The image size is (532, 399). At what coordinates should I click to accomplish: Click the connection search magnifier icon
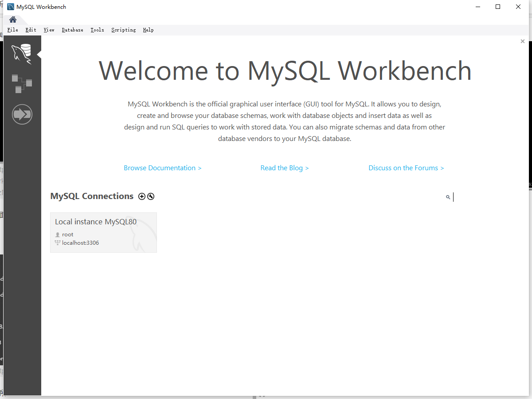click(x=448, y=197)
